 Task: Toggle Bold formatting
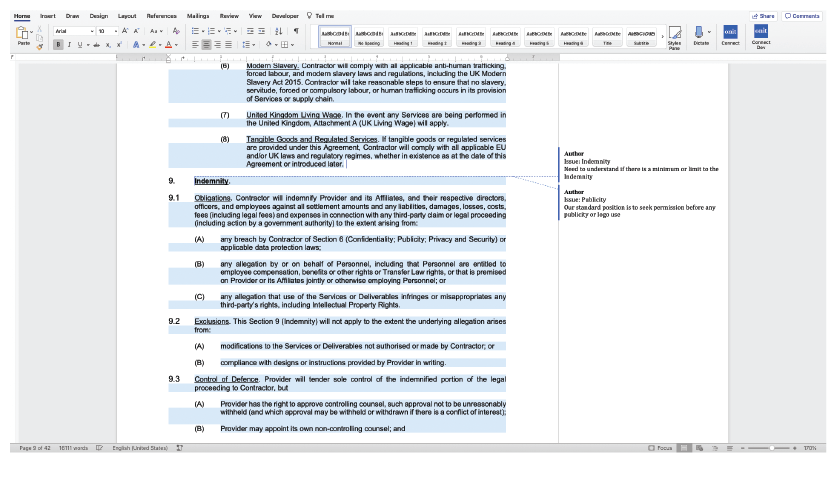[x=58, y=45]
